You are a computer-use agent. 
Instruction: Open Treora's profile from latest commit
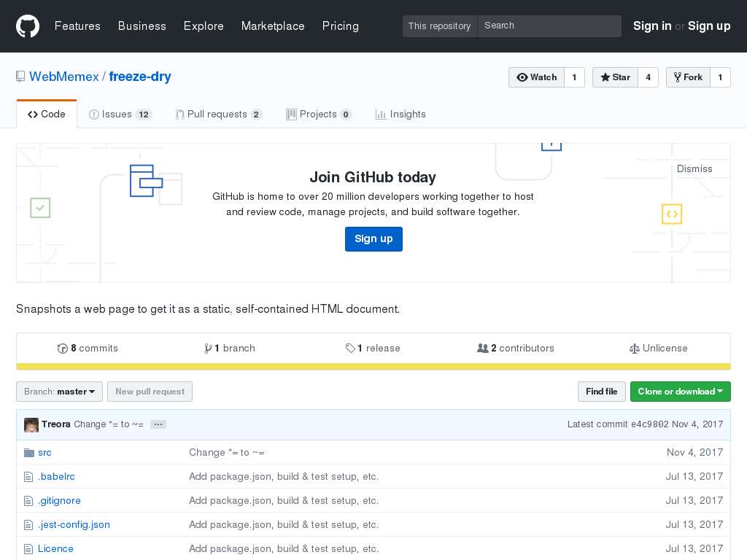tap(55, 424)
